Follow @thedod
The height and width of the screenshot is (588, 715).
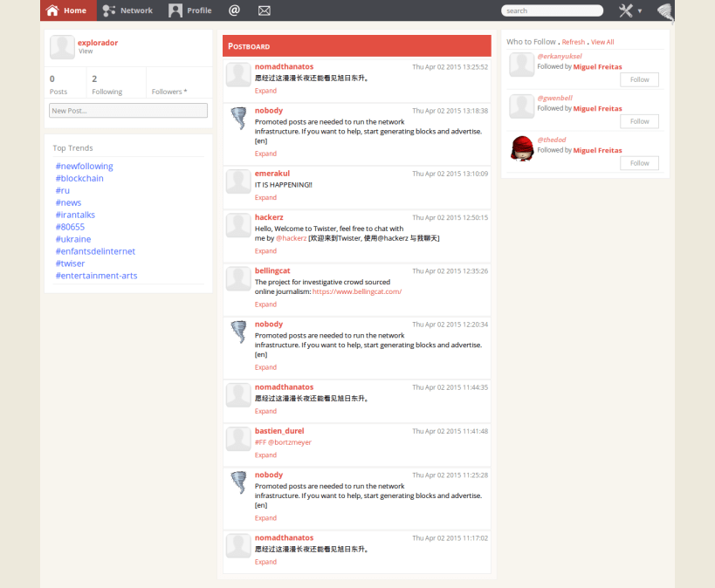[639, 163]
